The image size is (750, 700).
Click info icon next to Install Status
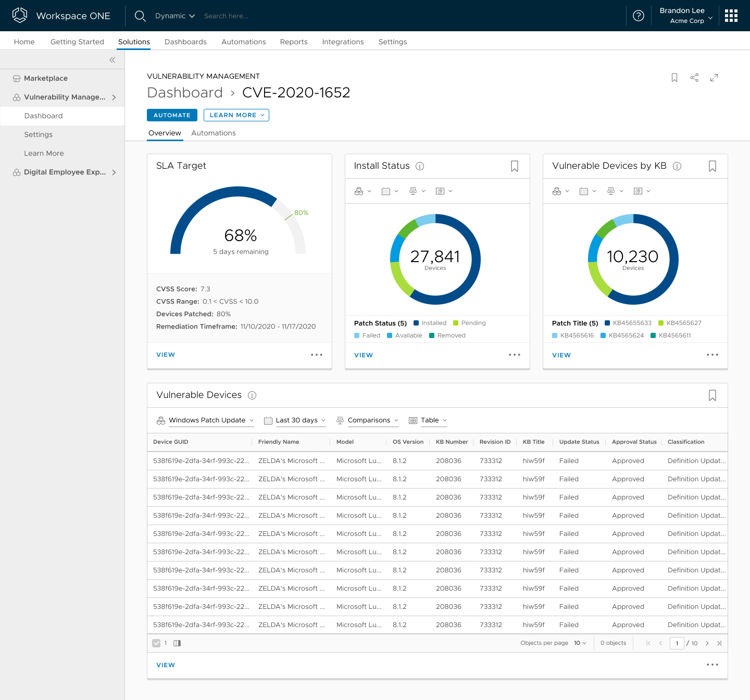420,166
